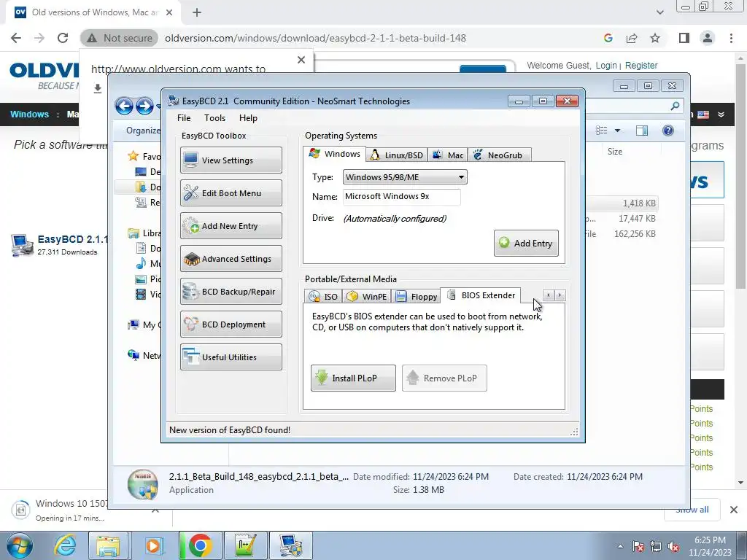747x560 pixels.
Task: Open Advanced Settings in EasyBCD
Action: tap(231, 259)
